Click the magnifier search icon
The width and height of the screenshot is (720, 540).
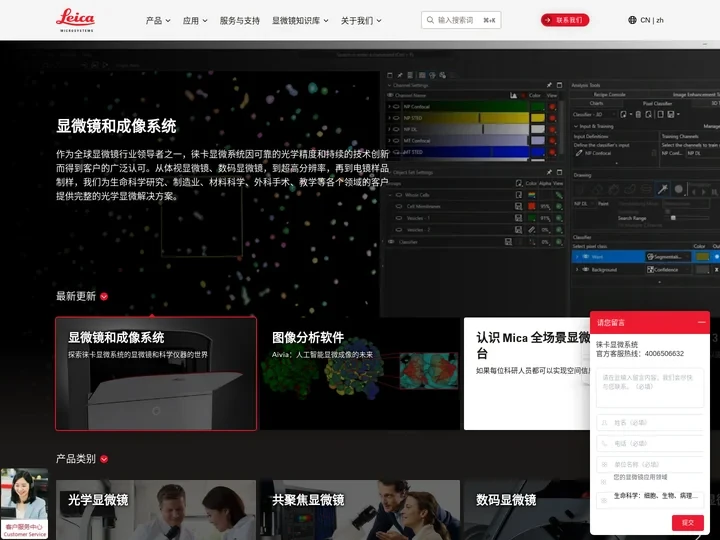point(430,20)
